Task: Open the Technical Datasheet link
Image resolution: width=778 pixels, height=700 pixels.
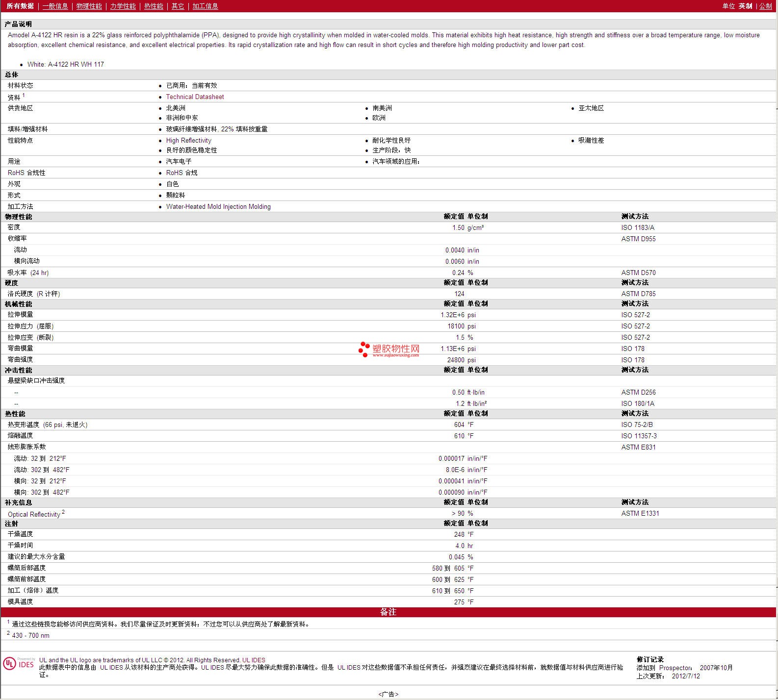Action: click(x=195, y=97)
